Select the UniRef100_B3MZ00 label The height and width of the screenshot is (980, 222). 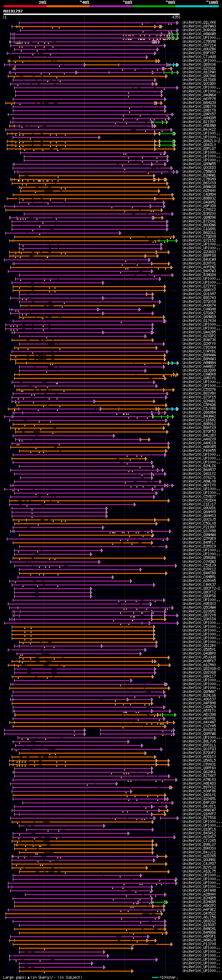click(199, 213)
